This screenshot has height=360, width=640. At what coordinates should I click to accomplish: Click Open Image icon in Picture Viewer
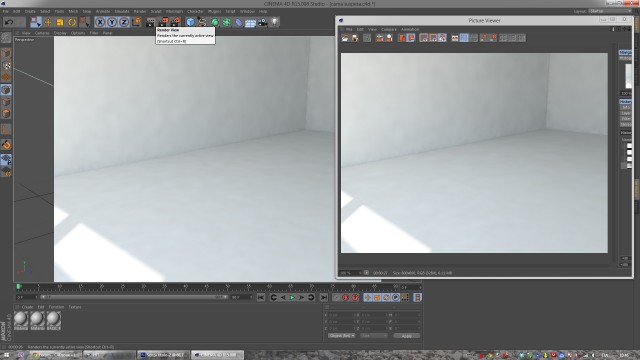[345, 38]
